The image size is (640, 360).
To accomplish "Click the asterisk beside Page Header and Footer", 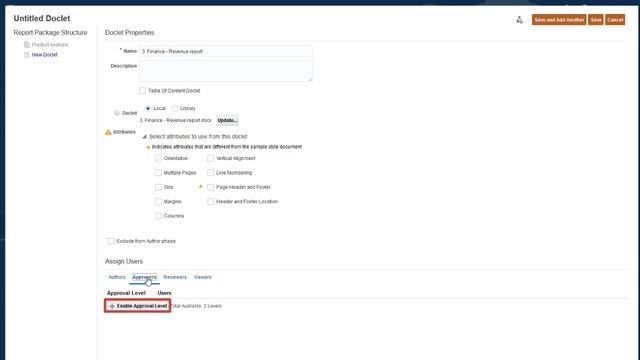I will (x=200, y=187).
